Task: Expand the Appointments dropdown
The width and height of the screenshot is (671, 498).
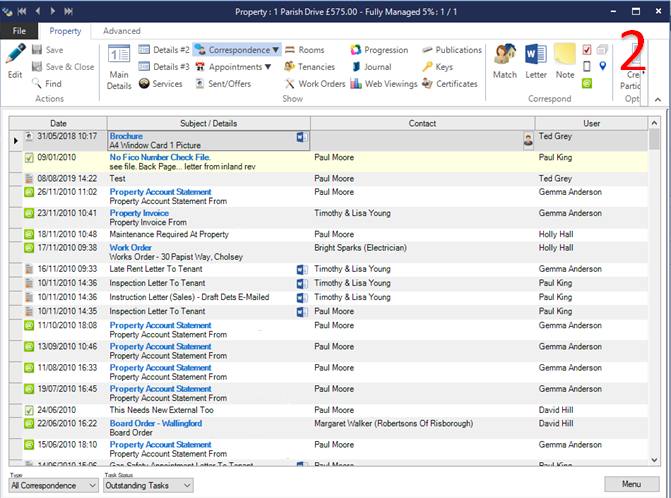Action: tap(267, 67)
